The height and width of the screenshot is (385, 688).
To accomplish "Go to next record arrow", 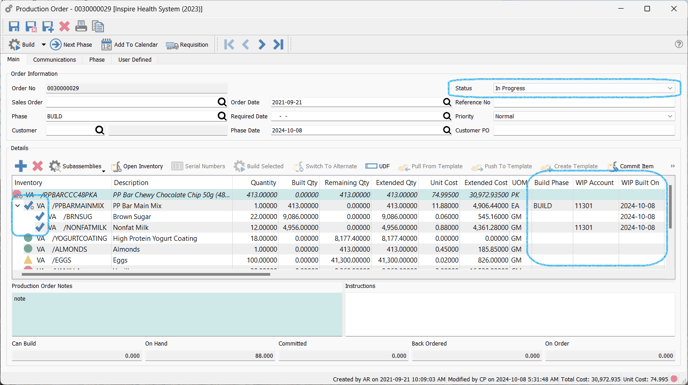I will (262, 44).
